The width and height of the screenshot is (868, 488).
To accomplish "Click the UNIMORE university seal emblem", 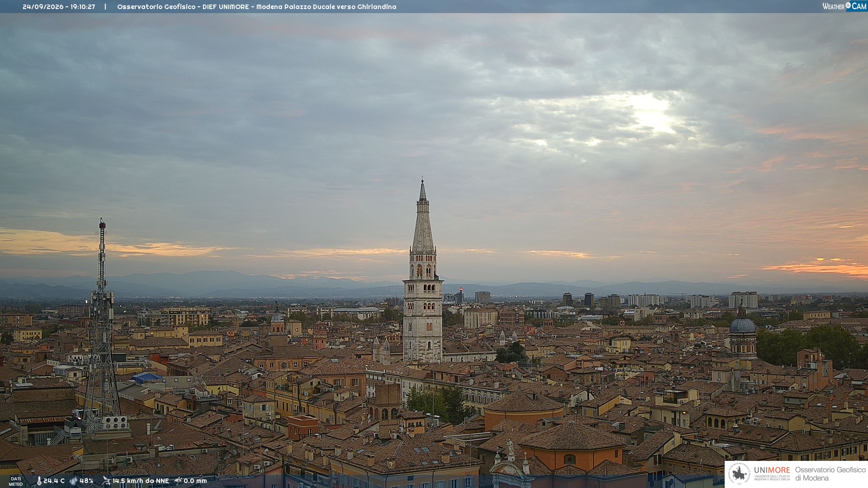I will tap(740, 474).
